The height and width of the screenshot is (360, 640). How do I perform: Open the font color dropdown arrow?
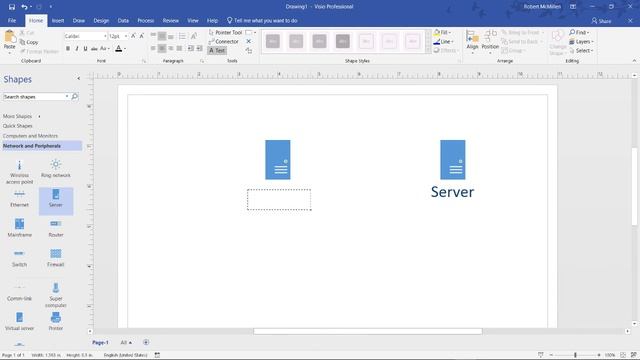click(x=125, y=49)
